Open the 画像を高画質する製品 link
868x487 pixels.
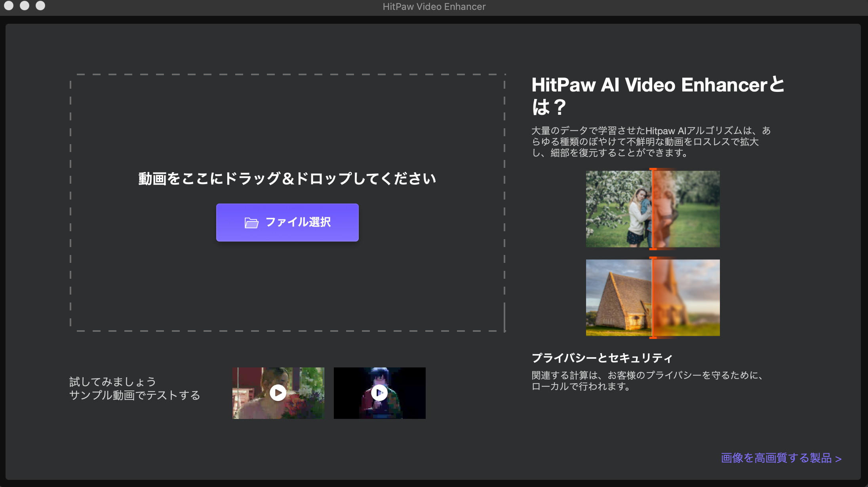(x=781, y=458)
